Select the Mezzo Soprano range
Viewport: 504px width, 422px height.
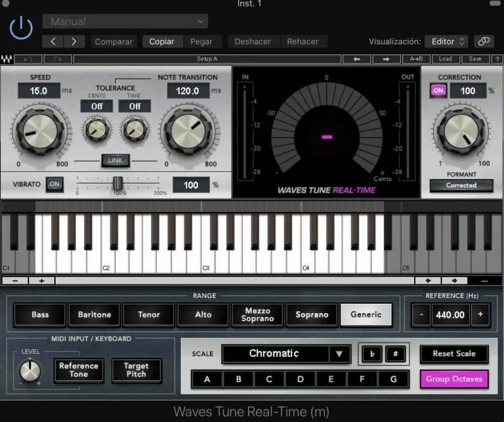tap(257, 314)
